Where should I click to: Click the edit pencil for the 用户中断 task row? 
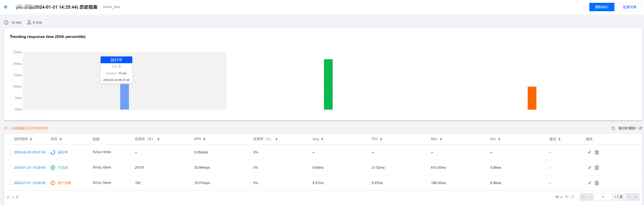pyautogui.click(x=589, y=183)
